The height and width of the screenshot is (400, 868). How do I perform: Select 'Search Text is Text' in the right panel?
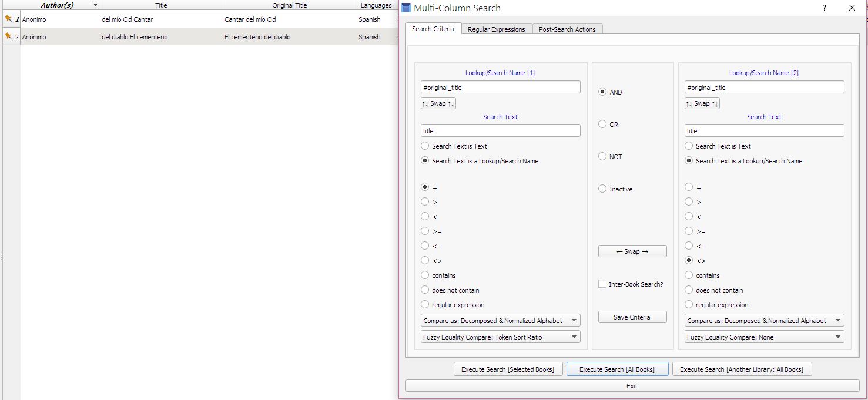pyautogui.click(x=689, y=146)
